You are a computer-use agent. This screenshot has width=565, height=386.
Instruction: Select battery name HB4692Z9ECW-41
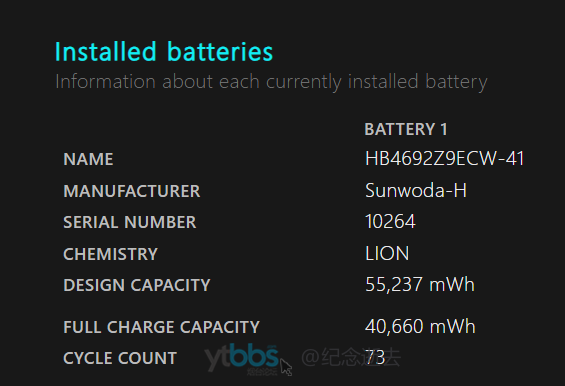point(445,159)
